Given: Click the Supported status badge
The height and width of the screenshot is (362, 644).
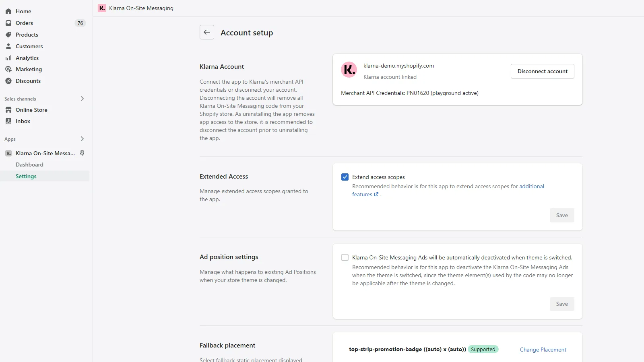Looking at the screenshot, I should click(x=483, y=349).
